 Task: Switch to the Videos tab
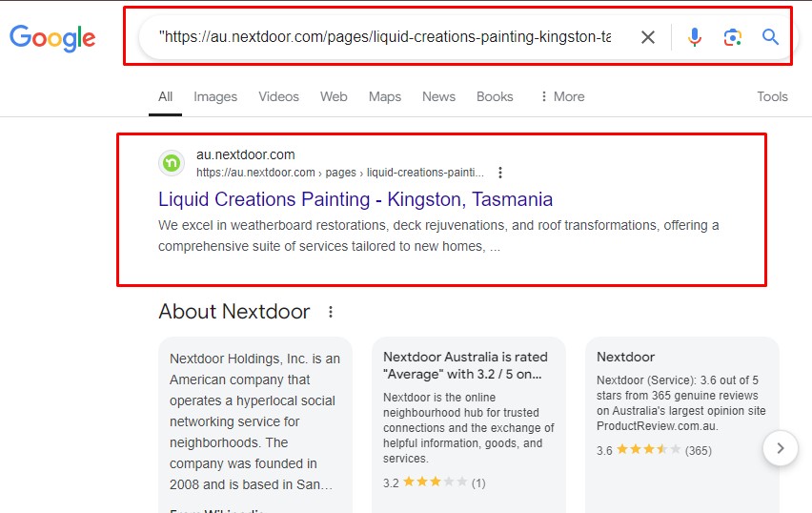[278, 96]
